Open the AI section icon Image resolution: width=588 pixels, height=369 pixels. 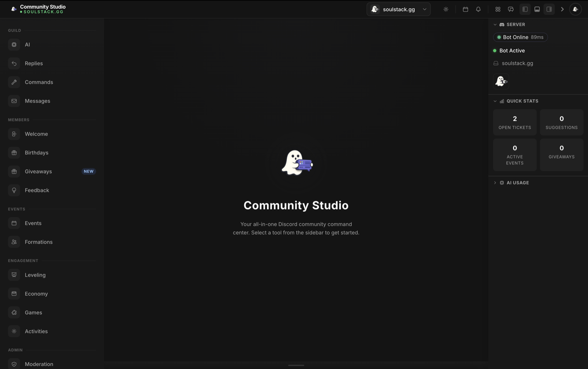pos(14,45)
